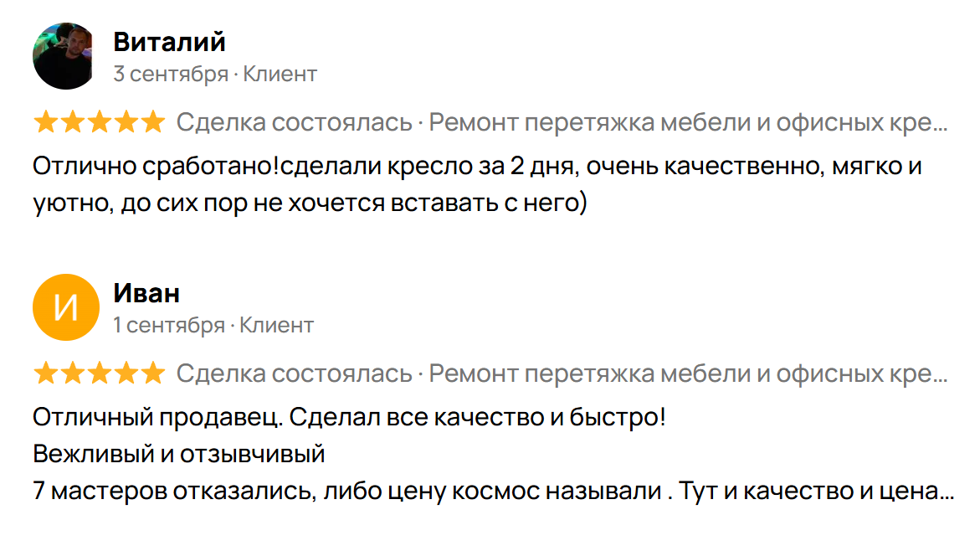Click "Сделка состоялась" in Иван's review

(x=294, y=373)
